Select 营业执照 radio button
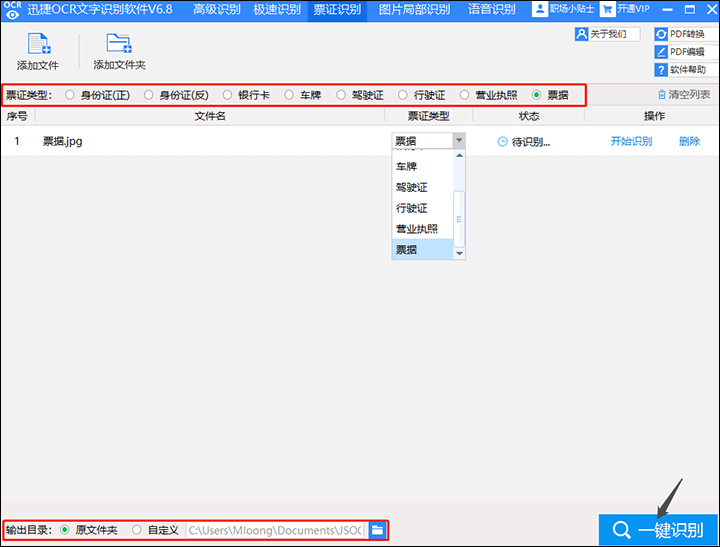 tap(464, 95)
